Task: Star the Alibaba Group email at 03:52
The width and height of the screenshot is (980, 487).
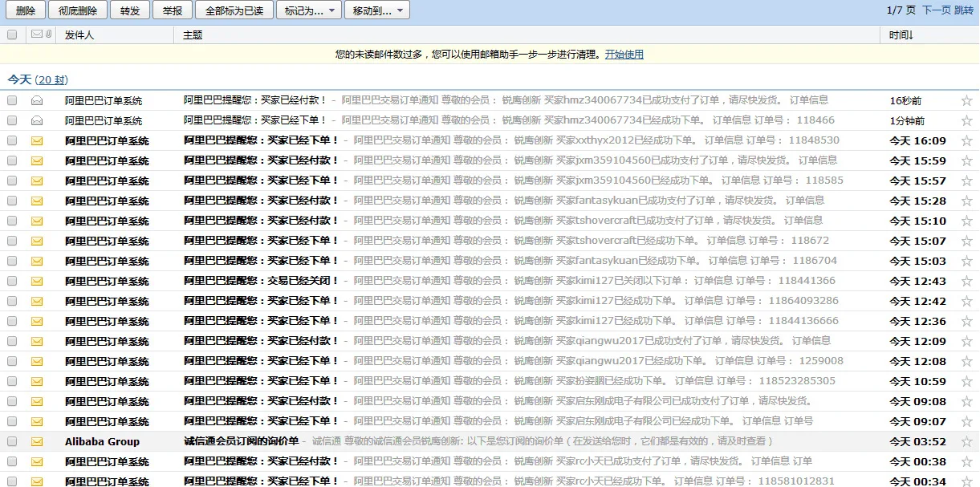Action: click(966, 442)
